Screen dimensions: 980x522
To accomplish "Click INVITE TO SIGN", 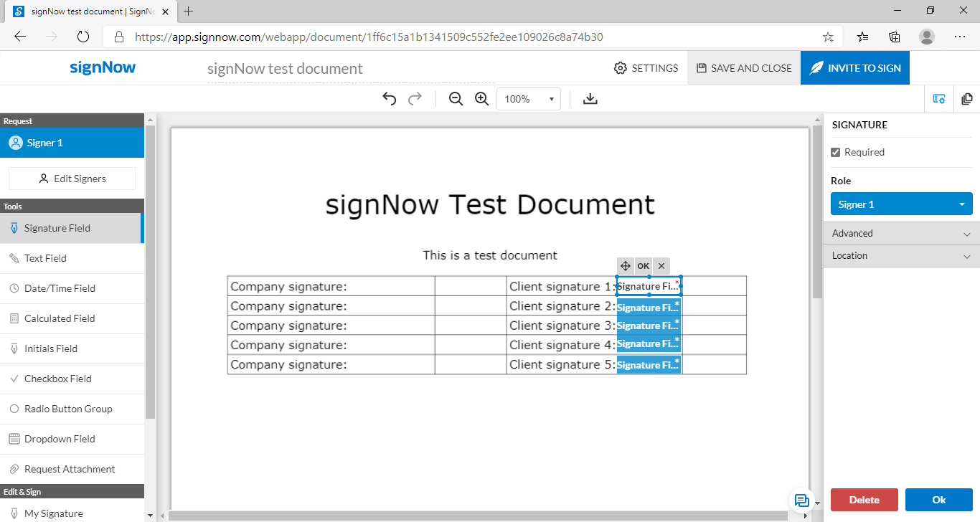I will tap(855, 68).
